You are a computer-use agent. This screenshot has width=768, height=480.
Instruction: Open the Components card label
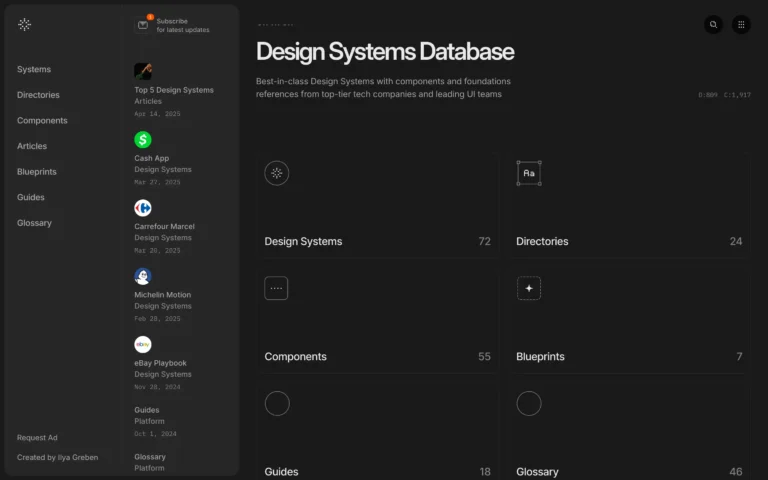point(295,357)
